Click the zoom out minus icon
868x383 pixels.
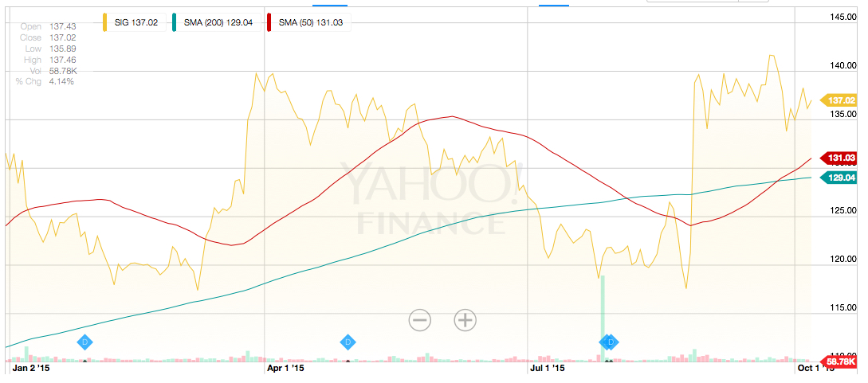(420, 320)
